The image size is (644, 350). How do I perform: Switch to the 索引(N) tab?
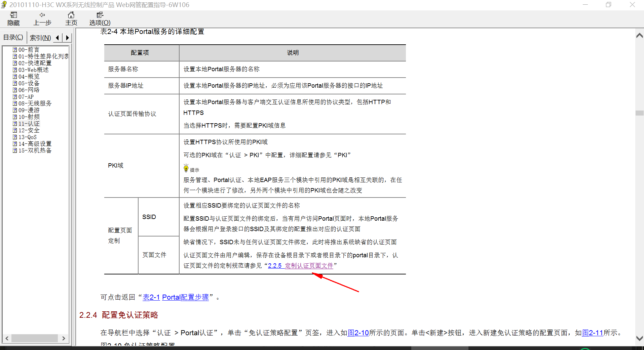[40, 37]
